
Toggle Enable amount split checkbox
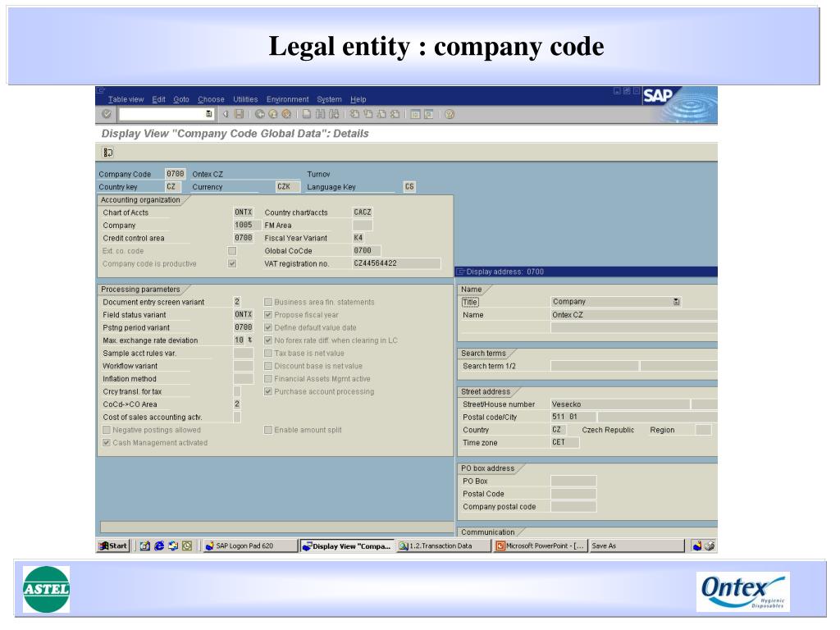268,430
